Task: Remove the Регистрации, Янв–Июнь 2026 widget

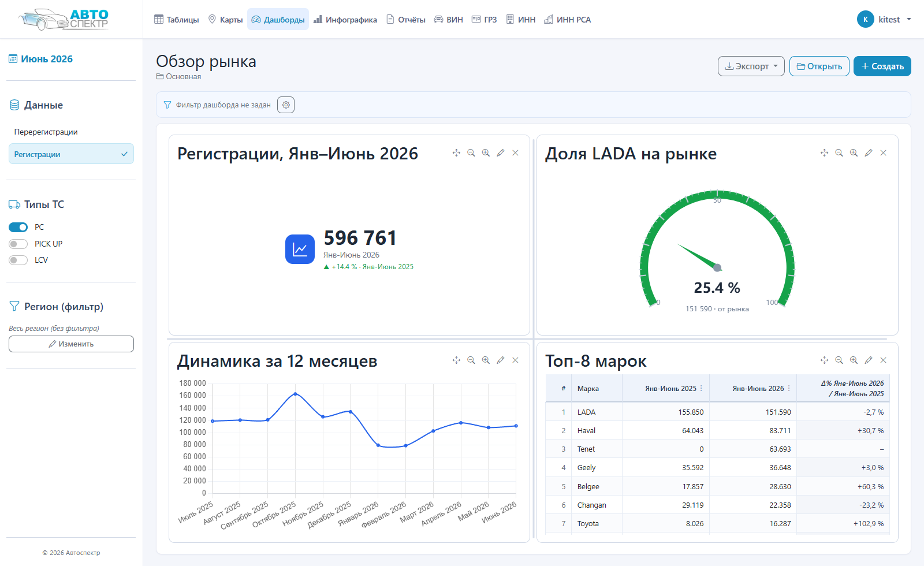Action: click(516, 153)
